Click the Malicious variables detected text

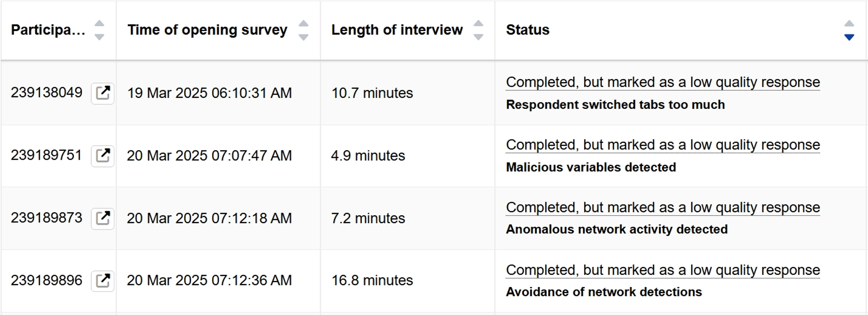coord(591,167)
